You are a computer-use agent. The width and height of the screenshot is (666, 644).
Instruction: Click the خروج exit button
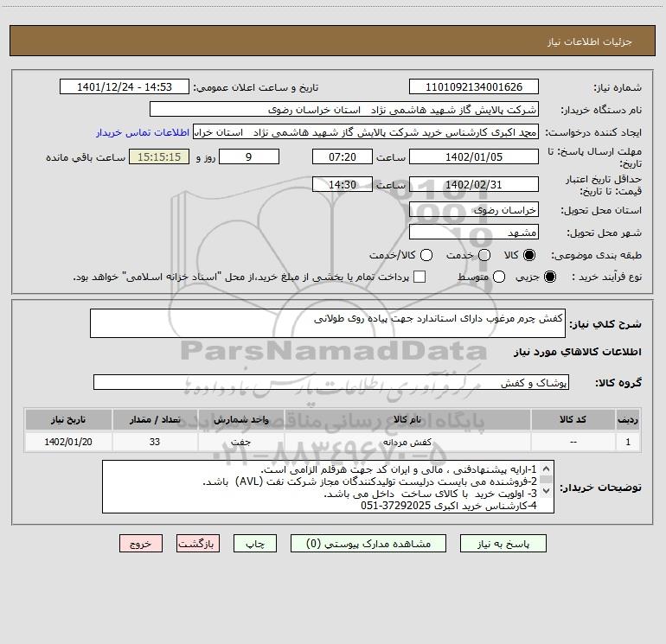141,544
